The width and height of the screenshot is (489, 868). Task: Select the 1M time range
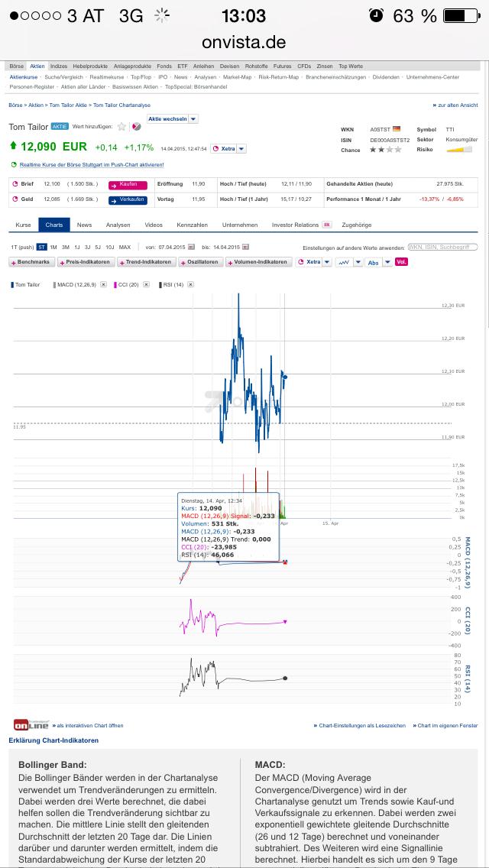pos(53,247)
